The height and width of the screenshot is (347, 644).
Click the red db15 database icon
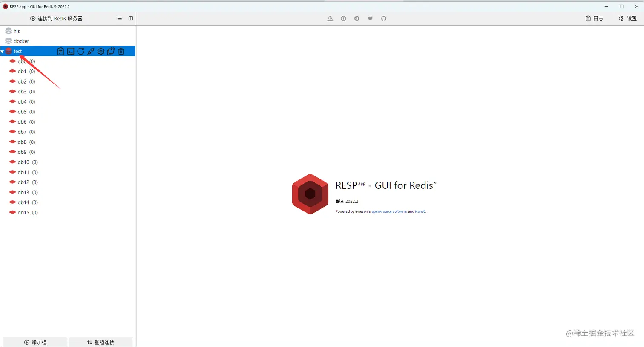coord(12,212)
